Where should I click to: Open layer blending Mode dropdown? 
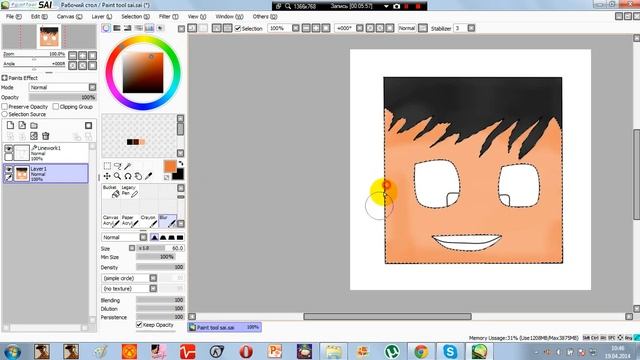[x=63, y=87]
